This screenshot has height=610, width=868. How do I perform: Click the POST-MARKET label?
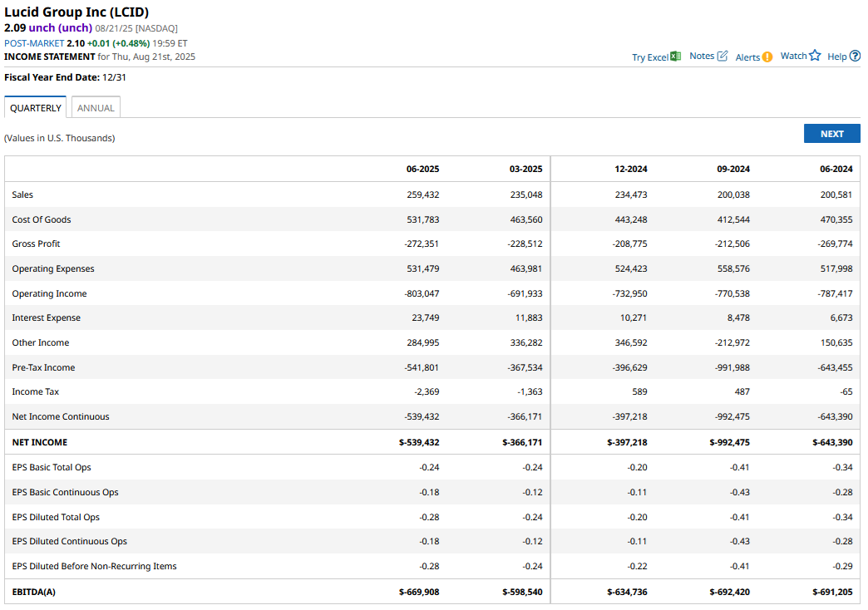click(x=34, y=43)
